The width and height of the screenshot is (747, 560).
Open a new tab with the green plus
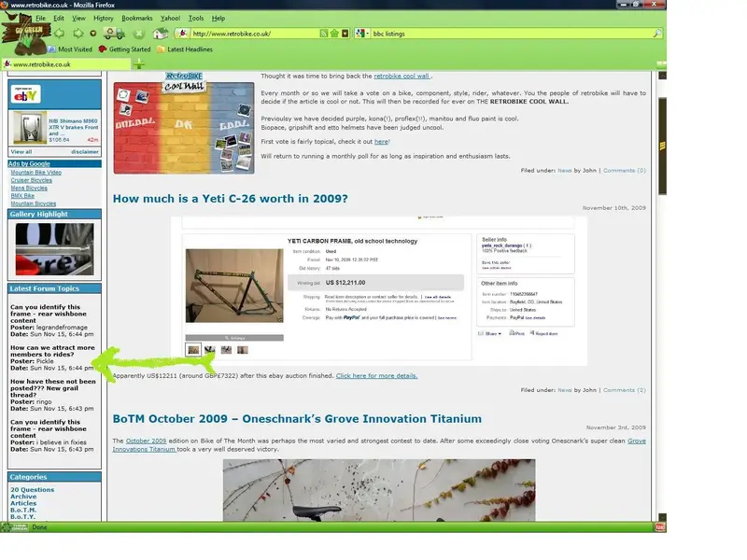(138, 64)
